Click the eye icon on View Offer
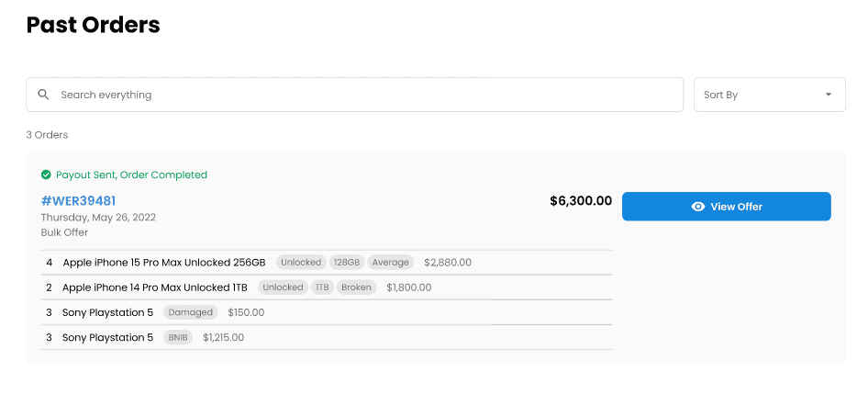 (x=698, y=207)
